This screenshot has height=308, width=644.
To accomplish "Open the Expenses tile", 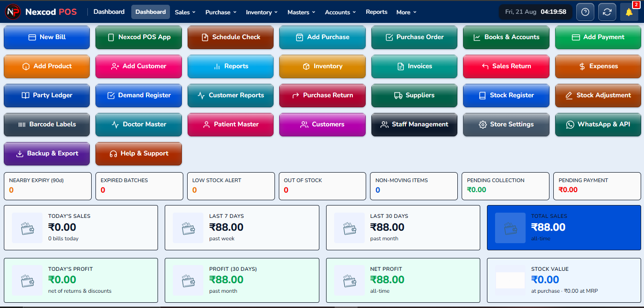I will pos(598,66).
